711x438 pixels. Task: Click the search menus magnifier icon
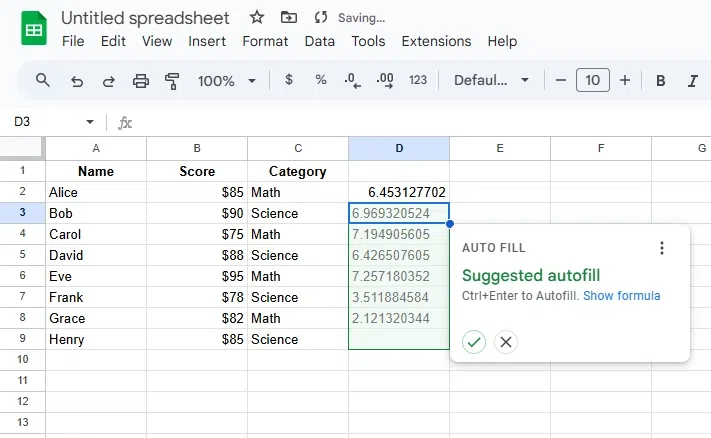click(43, 81)
